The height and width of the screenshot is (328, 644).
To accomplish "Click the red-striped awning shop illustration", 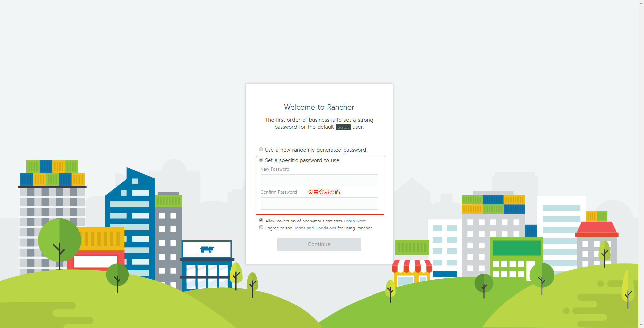I will (x=412, y=271).
